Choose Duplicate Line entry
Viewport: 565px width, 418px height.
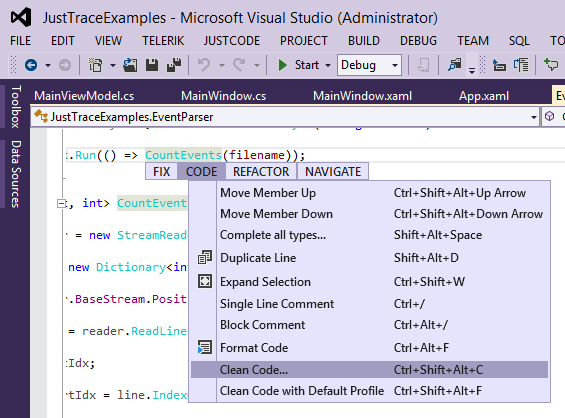pyautogui.click(x=369, y=258)
